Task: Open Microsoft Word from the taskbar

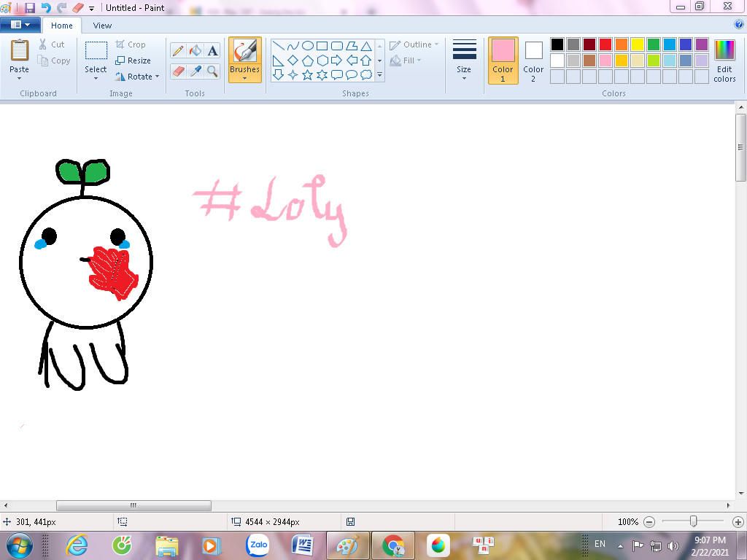Action: (x=302, y=545)
